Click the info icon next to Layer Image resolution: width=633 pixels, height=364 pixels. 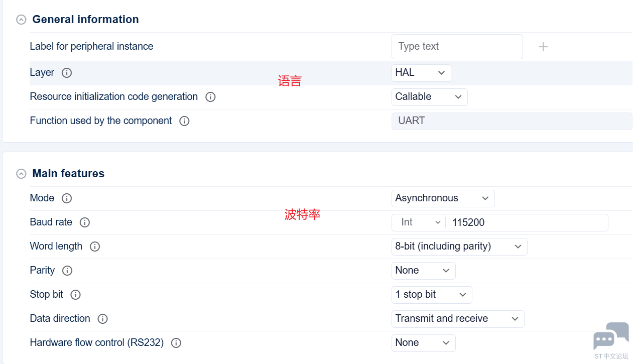tap(67, 73)
